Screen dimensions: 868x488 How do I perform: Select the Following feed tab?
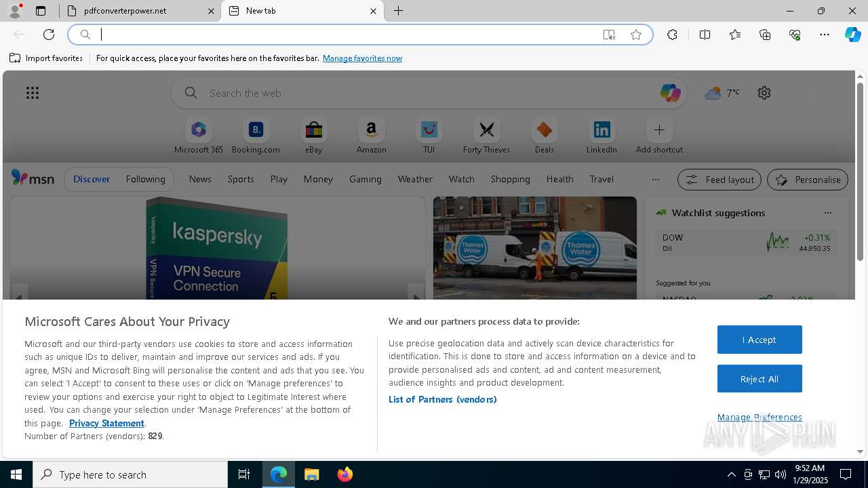(145, 179)
